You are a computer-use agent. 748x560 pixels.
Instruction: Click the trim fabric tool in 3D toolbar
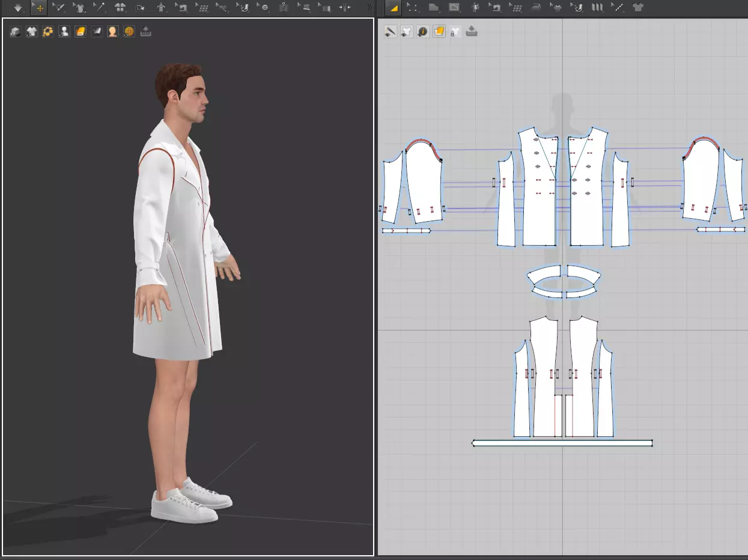(305, 8)
